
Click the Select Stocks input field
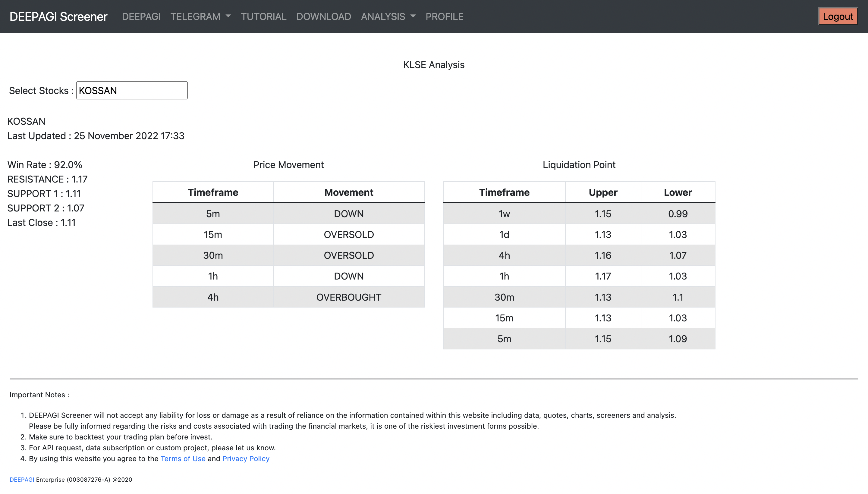(132, 90)
